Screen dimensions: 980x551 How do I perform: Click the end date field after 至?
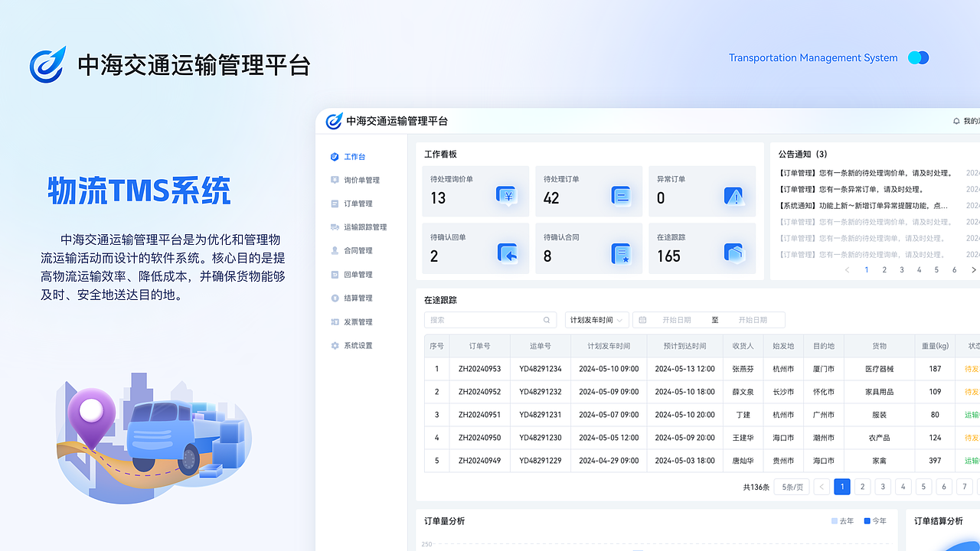pos(753,320)
